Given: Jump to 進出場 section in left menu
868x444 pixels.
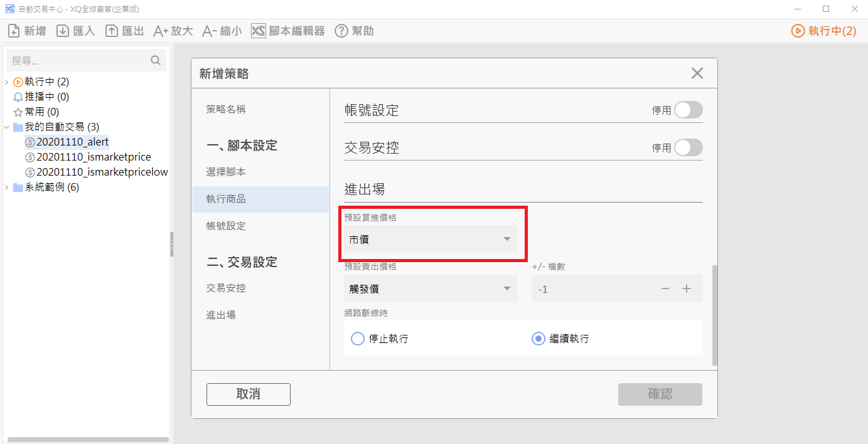Looking at the screenshot, I should pos(221,315).
